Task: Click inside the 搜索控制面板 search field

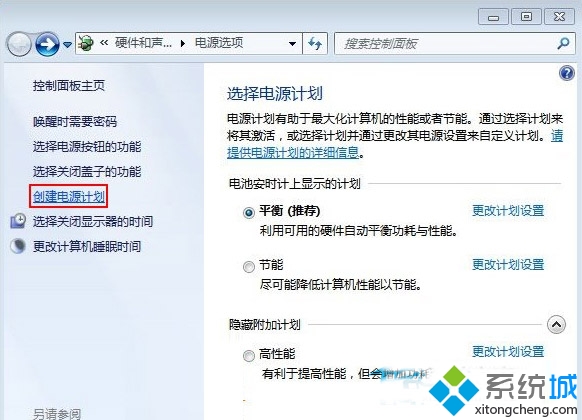Action: [447, 44]
